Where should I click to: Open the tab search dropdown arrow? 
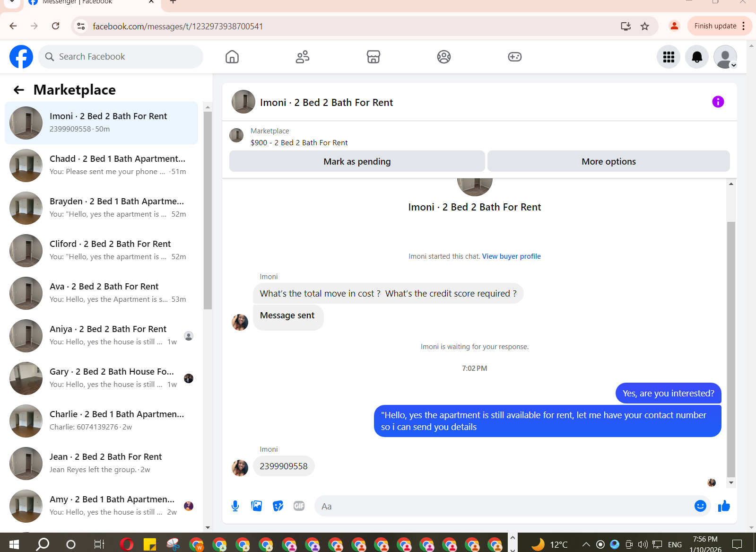click(12, 2)
